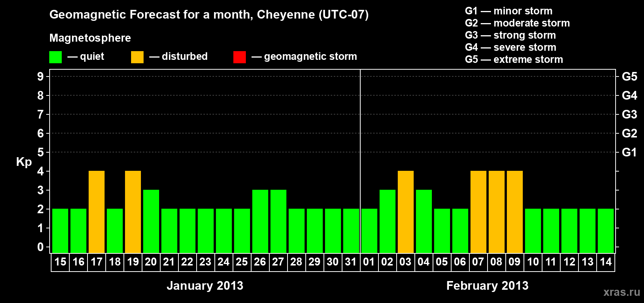This screenshot has height=303, width=644.
Task: Click the date label 25 on axis
Action: click(x=242, y=262)
